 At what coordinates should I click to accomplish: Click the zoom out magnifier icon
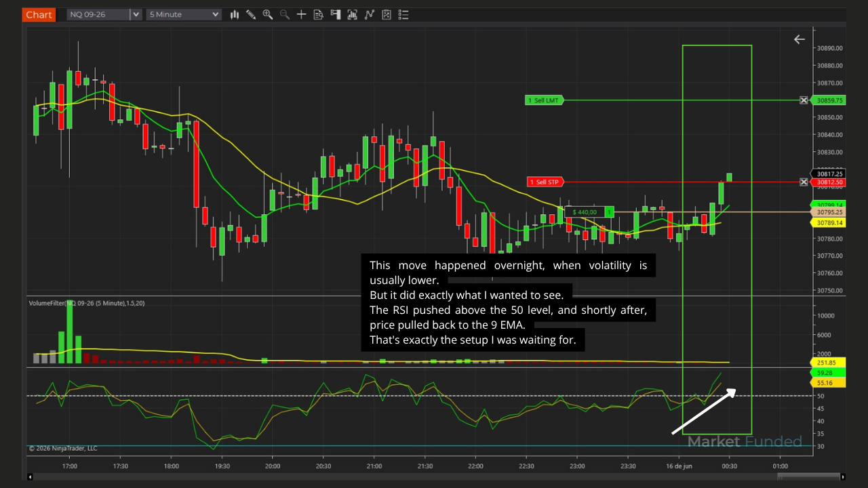[284, 14]
